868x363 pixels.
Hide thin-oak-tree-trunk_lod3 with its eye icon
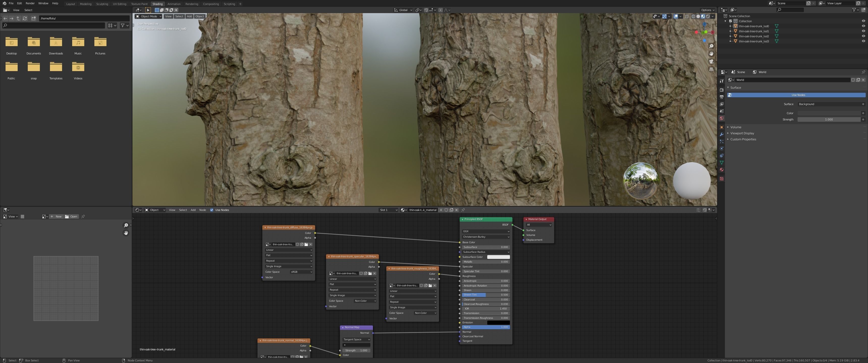pyautogui.click(x=863, y=41)
